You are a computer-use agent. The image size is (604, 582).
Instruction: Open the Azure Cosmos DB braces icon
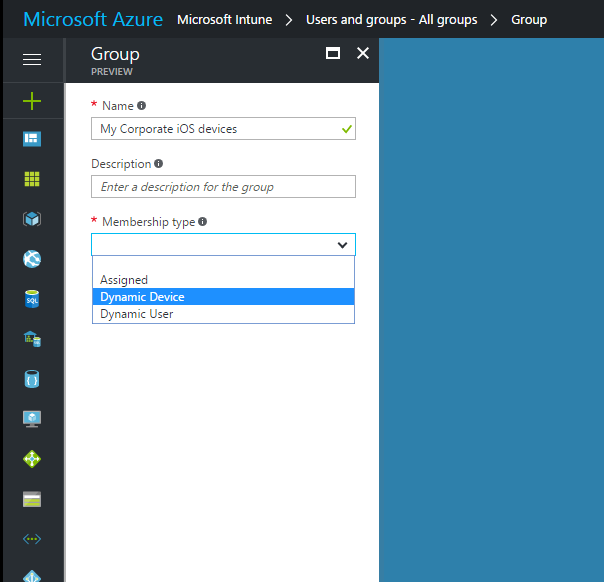tap(32, 379)
